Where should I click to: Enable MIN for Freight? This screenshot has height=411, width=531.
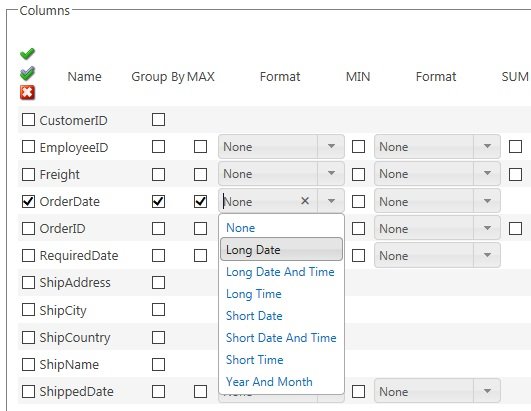click(358, 174)
